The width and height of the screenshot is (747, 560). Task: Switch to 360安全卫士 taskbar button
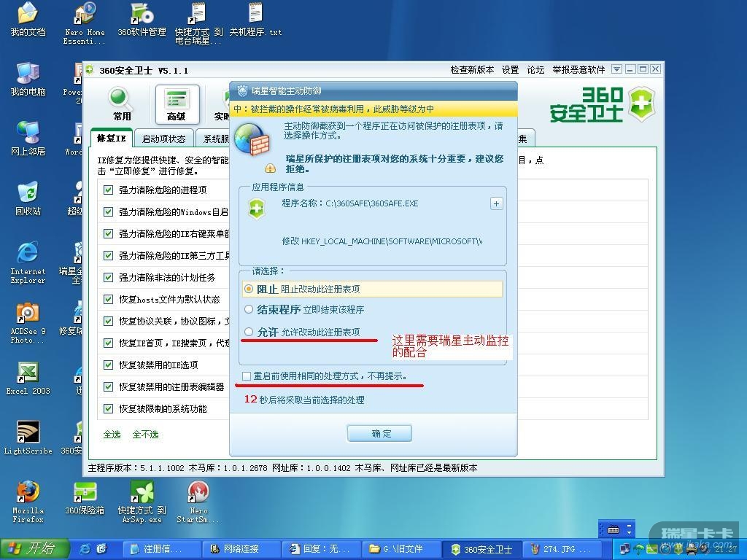[481, 549]
